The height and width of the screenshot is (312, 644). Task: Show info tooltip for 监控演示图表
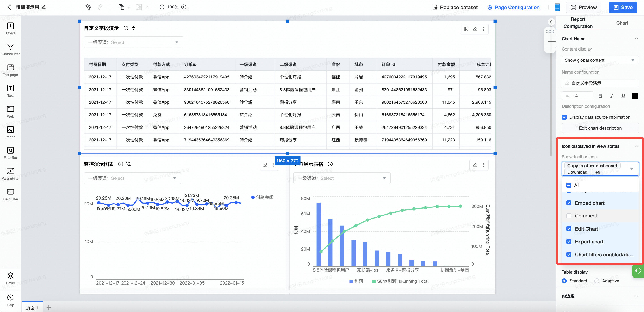coord(121,164)
